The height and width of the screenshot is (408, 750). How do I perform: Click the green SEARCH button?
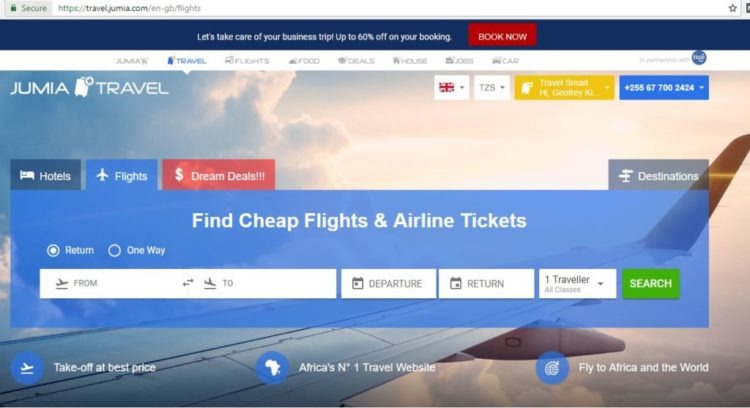click(651, 284)
